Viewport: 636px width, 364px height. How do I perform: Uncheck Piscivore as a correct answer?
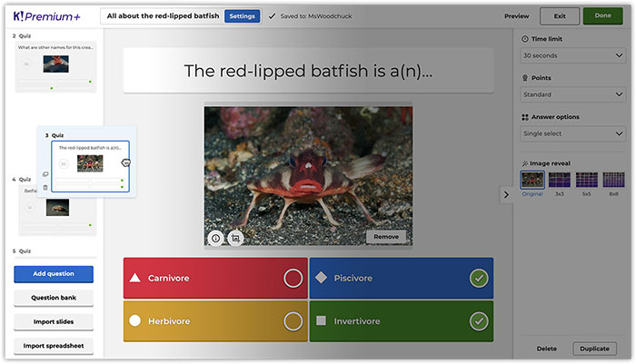(479, 279)
